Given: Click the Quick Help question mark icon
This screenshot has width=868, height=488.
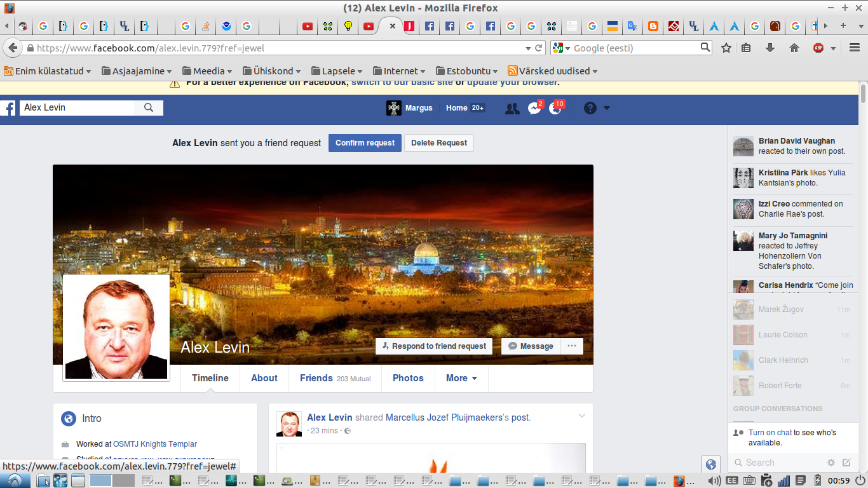Looking at the screenshot, I should click(590, 108).
